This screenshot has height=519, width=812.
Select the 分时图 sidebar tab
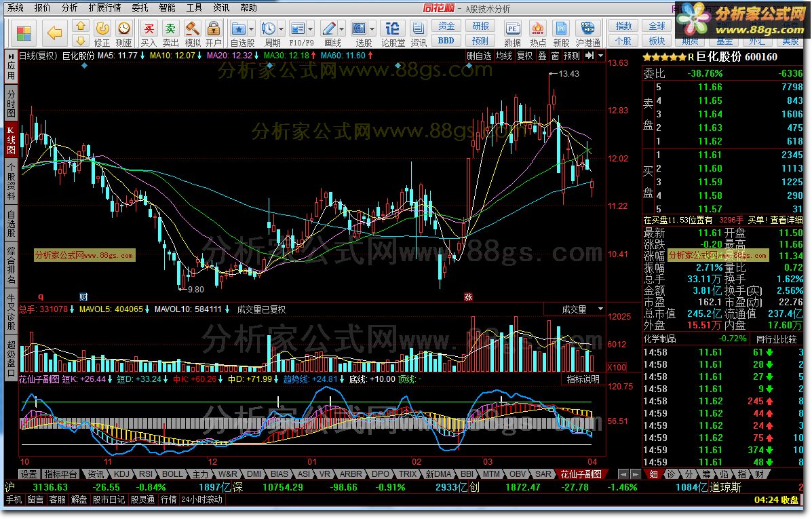pos(11,103)
